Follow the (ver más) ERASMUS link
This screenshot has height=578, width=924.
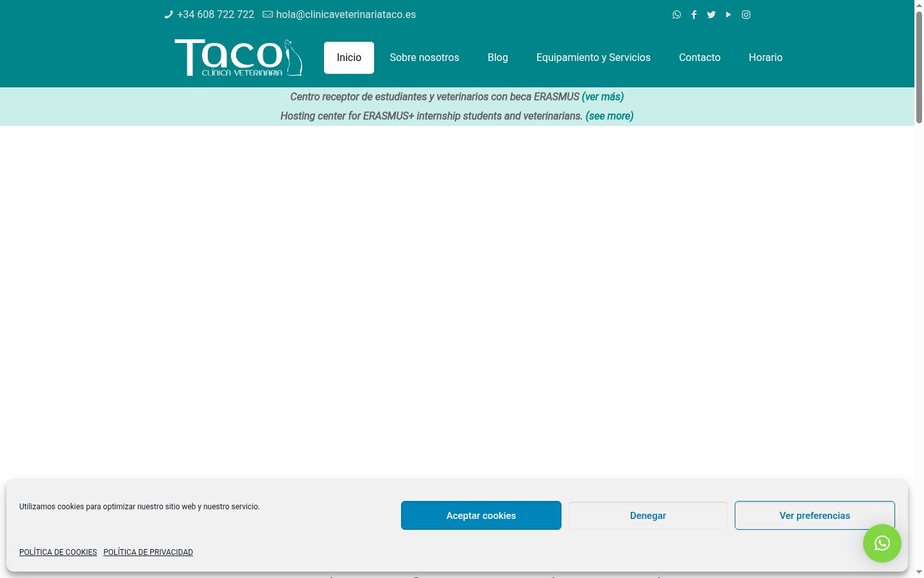pyautogui.click(x=603, y=97)
